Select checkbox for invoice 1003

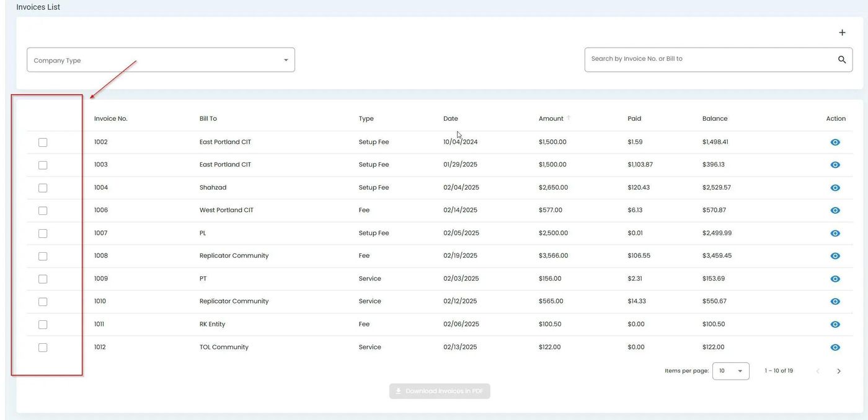[x=43, y=165]
